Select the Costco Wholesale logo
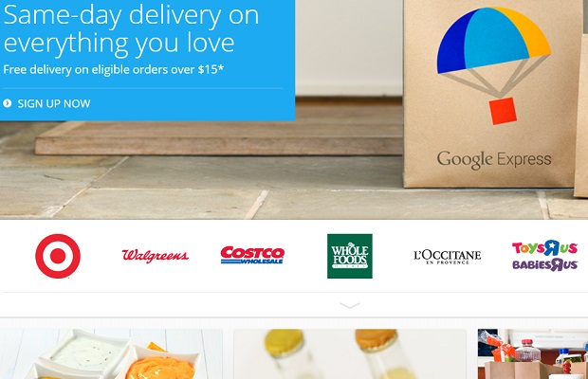 click(252, 255)
